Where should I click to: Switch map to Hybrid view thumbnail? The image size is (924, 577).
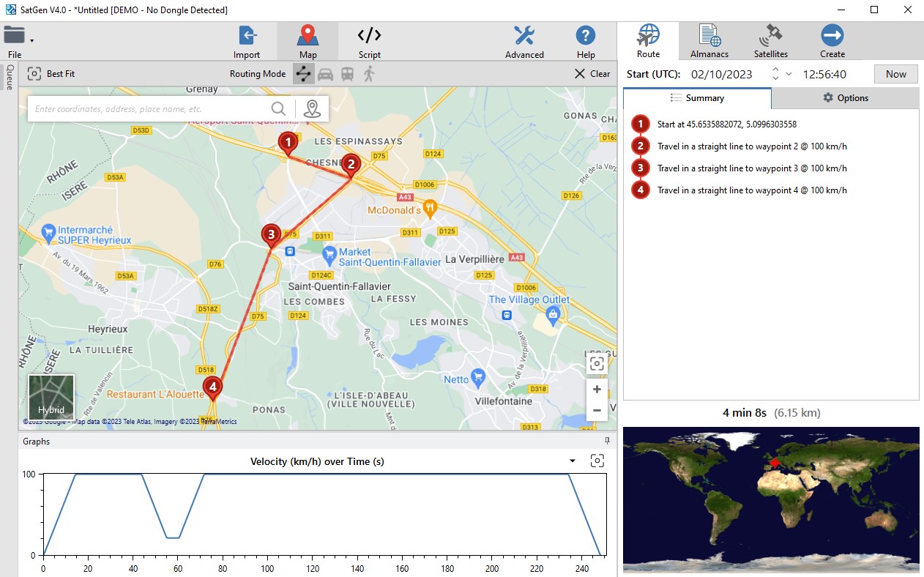tap(51, 398)
